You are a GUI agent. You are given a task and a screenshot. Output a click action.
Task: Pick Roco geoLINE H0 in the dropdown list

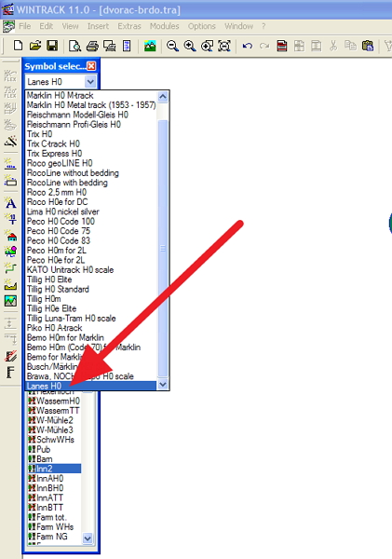click(x=60, y=163)
